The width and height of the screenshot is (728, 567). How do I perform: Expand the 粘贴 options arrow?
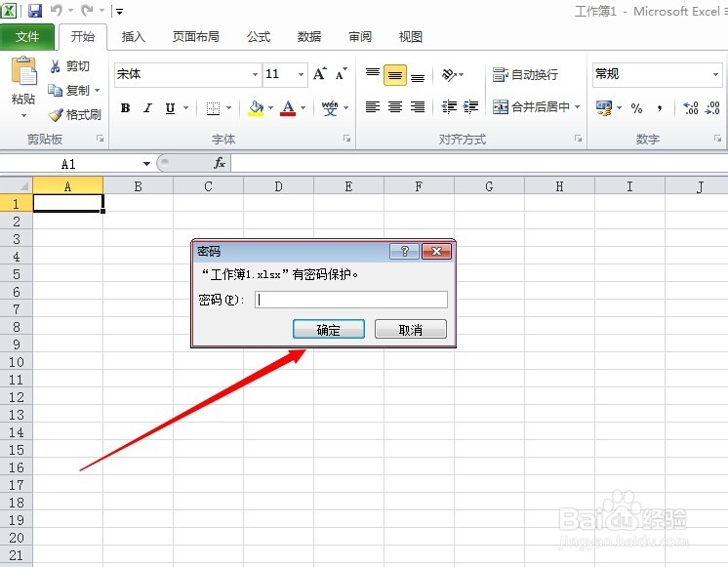23,115
